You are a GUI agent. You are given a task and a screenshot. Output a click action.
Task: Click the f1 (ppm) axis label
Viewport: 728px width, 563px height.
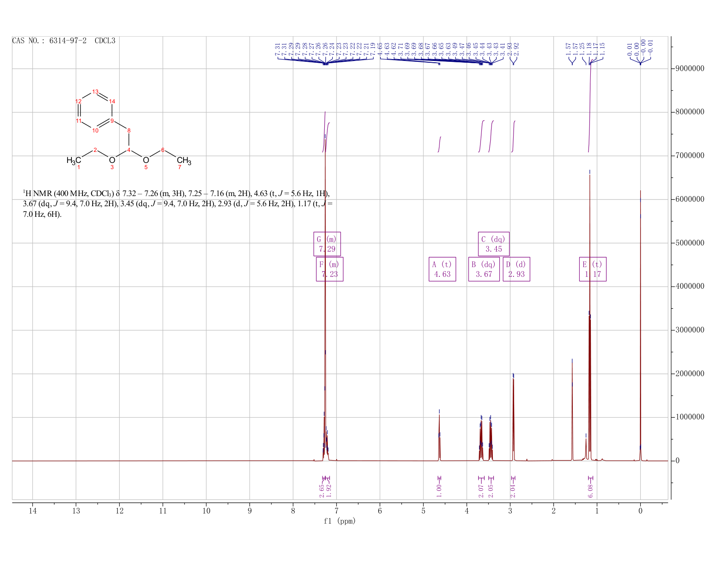coord(339,521)
